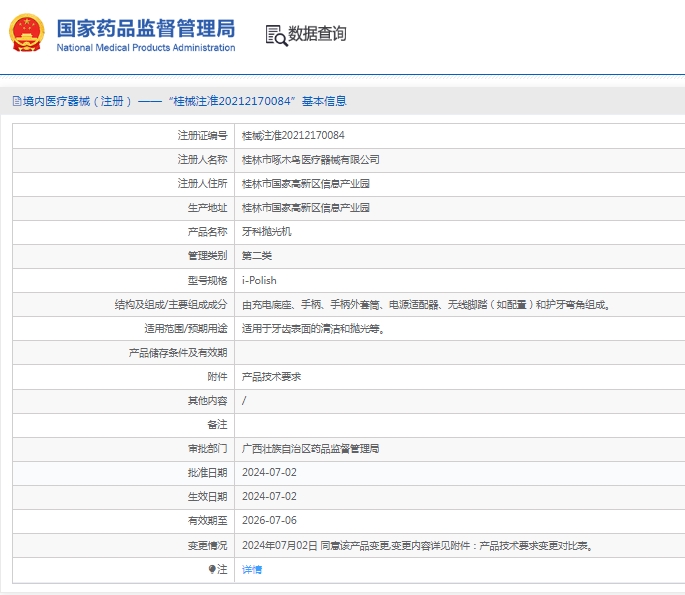Click the 生产地址 address value
The height and width of the screenshot is (595, 685).
click(306, 208)
